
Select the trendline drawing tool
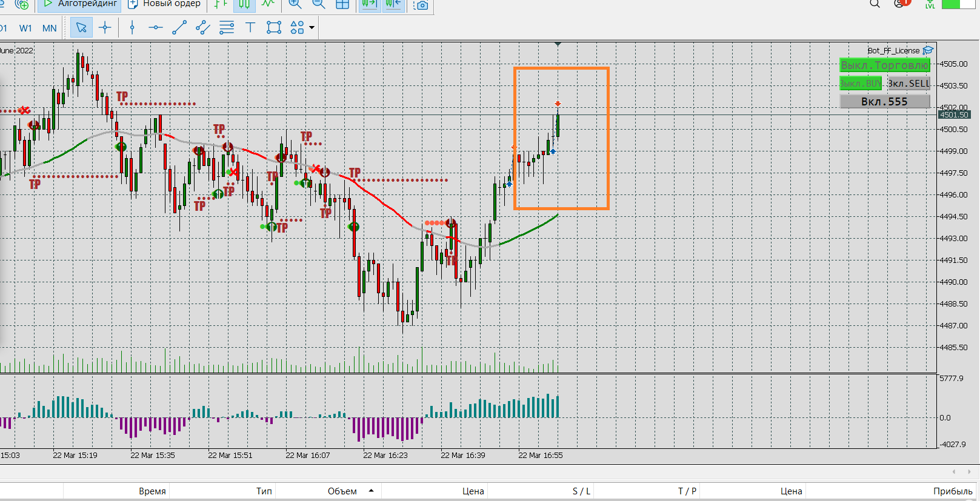(179, 27)
